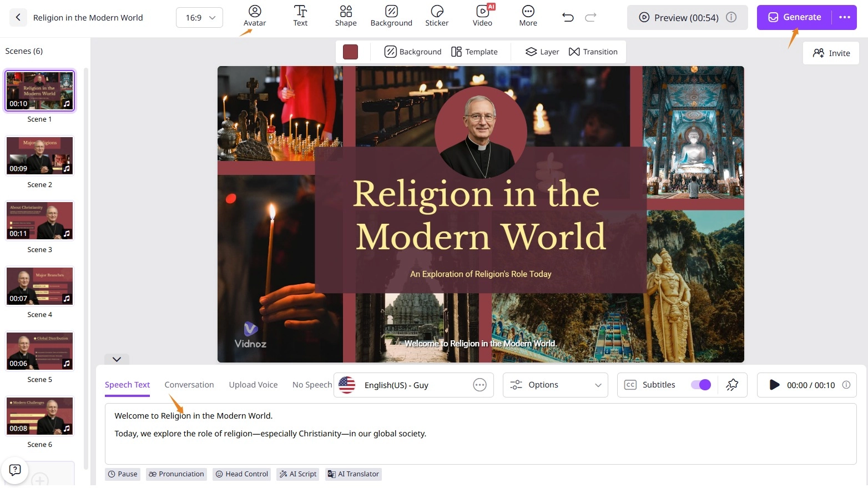The image size is (868, 488).
Task: Open the Transition settings
Action: tap(593, 51)
